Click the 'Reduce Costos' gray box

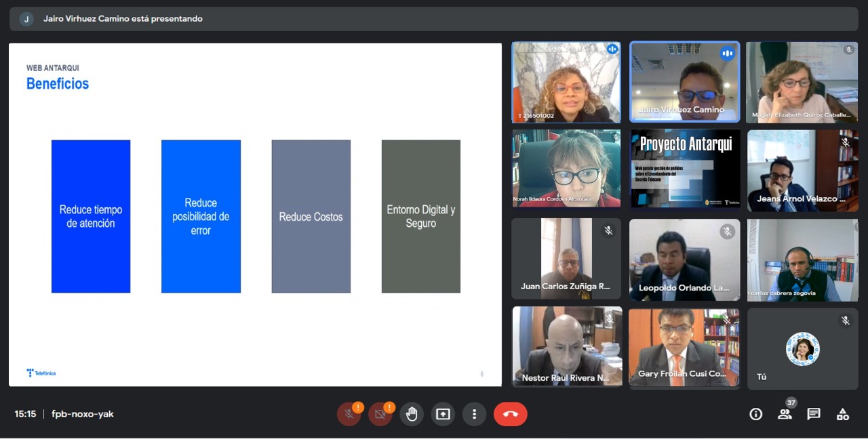click(311, 216)
